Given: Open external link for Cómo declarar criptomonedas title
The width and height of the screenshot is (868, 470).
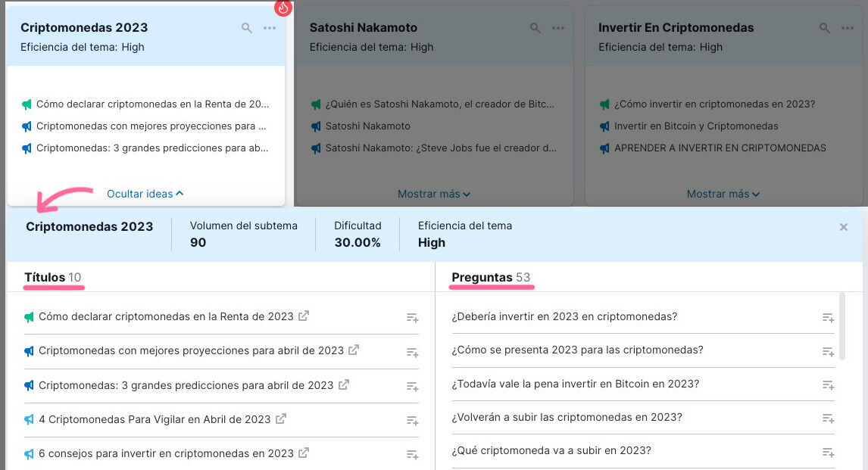Looking at the screenshot, I should pos(304,316).
